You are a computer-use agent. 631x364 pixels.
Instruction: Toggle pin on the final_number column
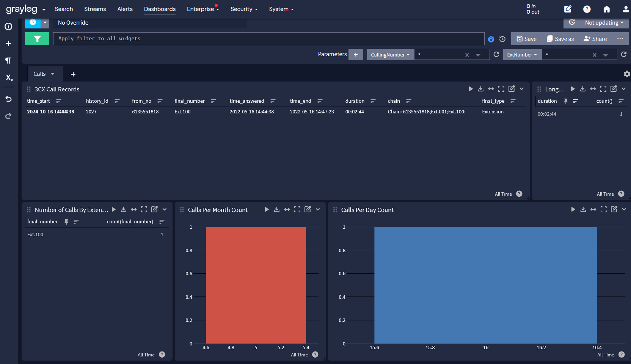coord(66,222)
